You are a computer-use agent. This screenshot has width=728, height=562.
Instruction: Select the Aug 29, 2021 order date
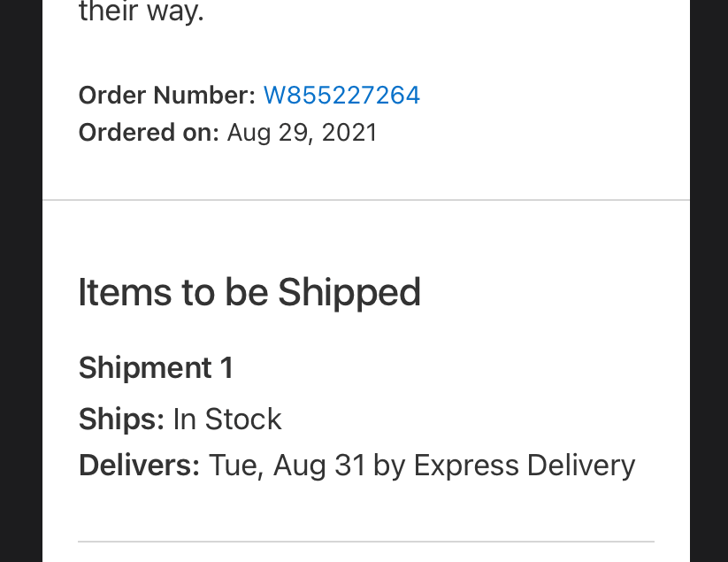(x=302, y=133)
